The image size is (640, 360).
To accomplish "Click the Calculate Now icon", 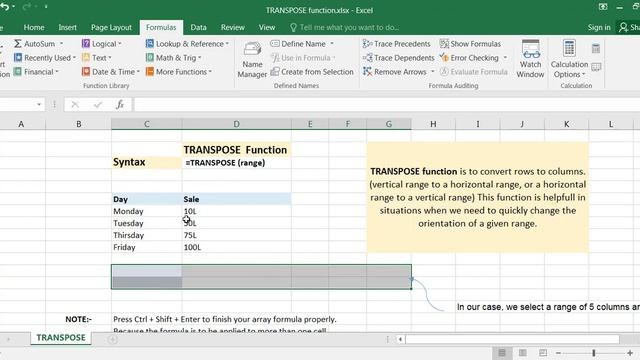I will click(596, 49).
